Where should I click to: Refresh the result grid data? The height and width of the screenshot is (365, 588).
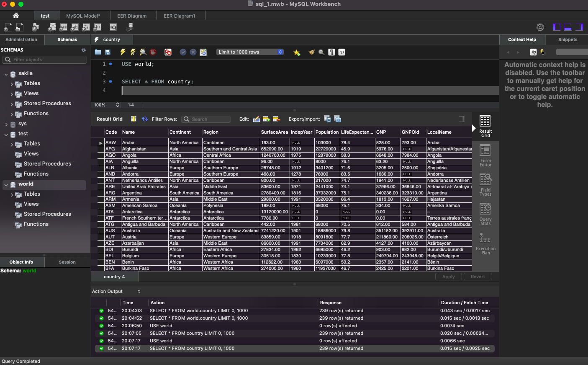click(145, 119)
